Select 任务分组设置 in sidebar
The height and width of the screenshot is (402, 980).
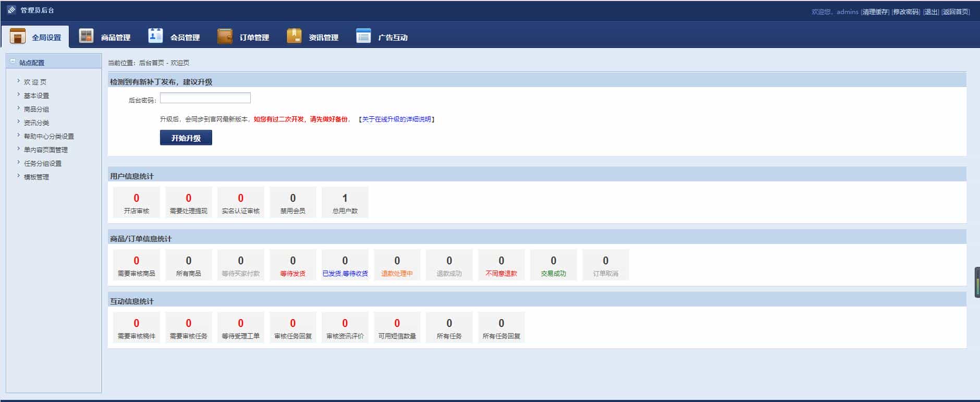pos(43,163)
